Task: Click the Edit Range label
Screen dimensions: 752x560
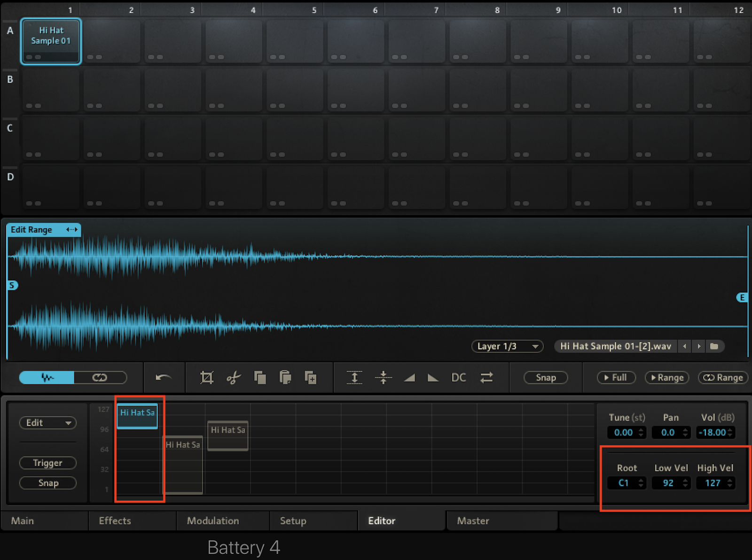Action: (x=31, y=230)
